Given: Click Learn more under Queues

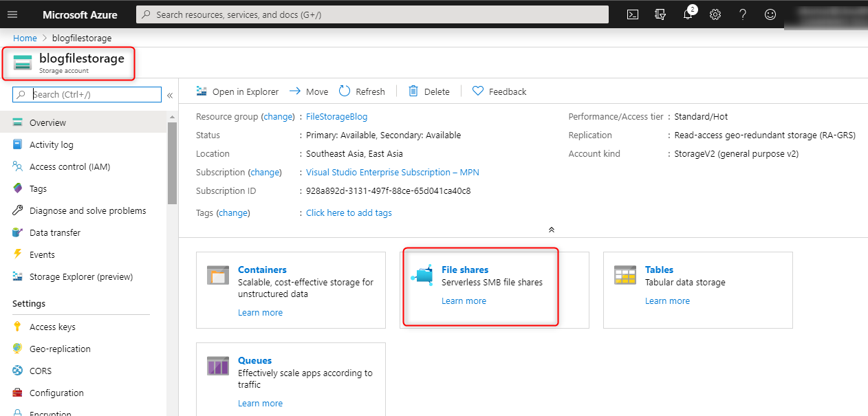Looking at the screenshot, I should [260, 404].
